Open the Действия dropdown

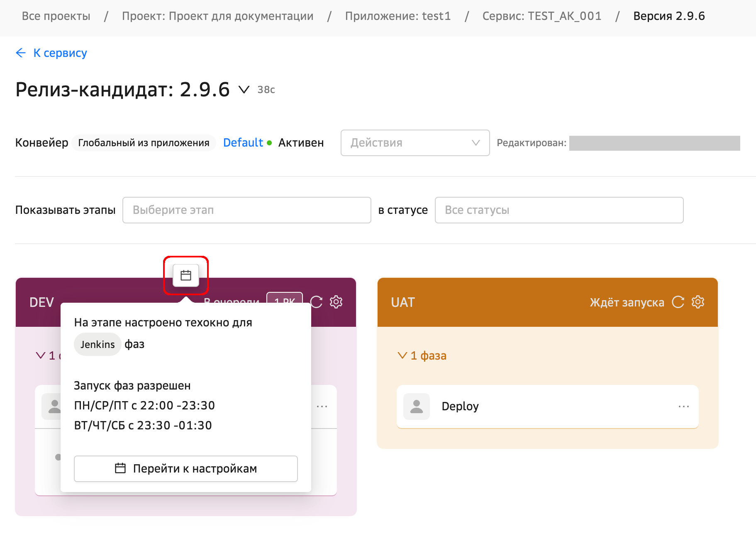coord(415,143)
